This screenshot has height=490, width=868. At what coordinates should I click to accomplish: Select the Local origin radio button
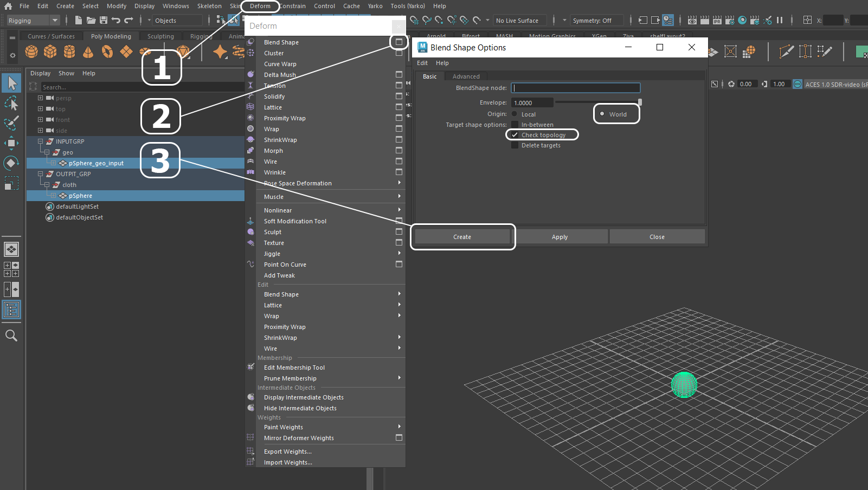point(515,114)
